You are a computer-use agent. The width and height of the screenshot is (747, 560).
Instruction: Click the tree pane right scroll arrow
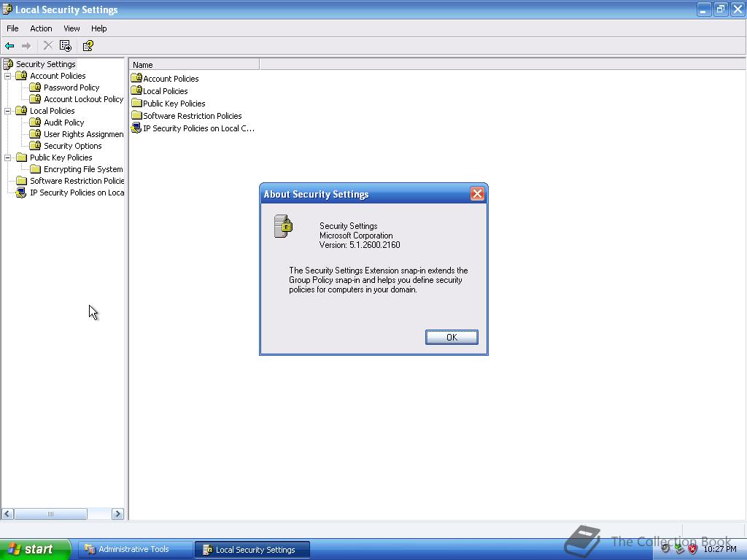pos(117,514)
